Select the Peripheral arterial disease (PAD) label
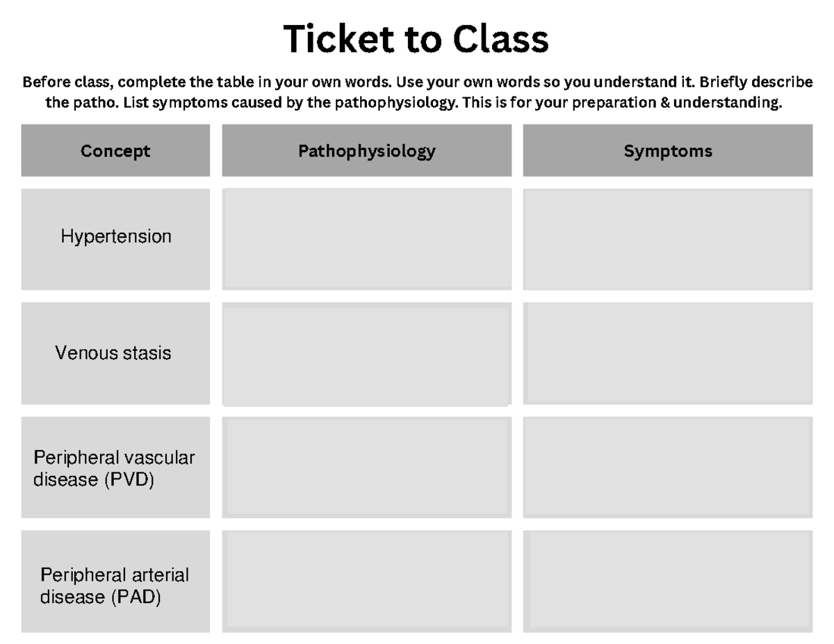The height and width of the screenshot is (644, 834). point(115,586)
